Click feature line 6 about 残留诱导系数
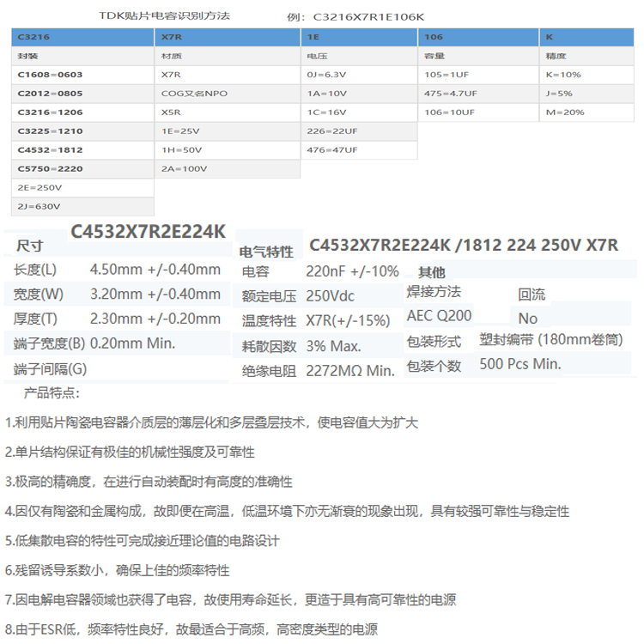The width and height of the screenshot is (644, 644). [x=117, y=570]
